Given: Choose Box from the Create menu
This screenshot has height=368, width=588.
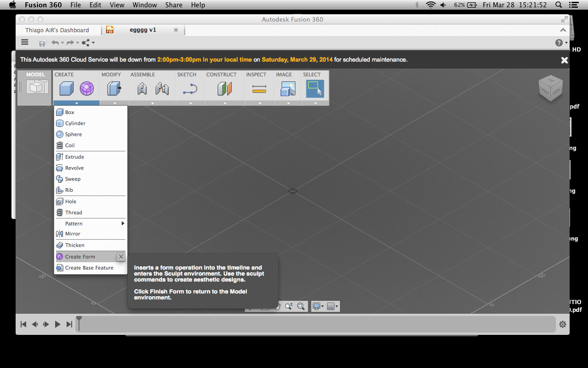Looking at the screenshot, I should (x=90, y=112).
